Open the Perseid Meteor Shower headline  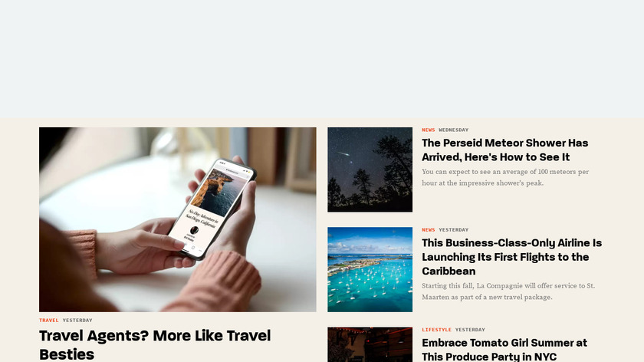coord(504,150)
